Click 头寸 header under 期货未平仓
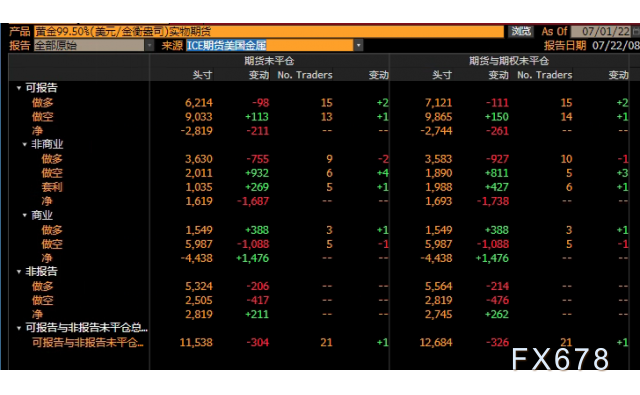 click(x=202, y=75)
